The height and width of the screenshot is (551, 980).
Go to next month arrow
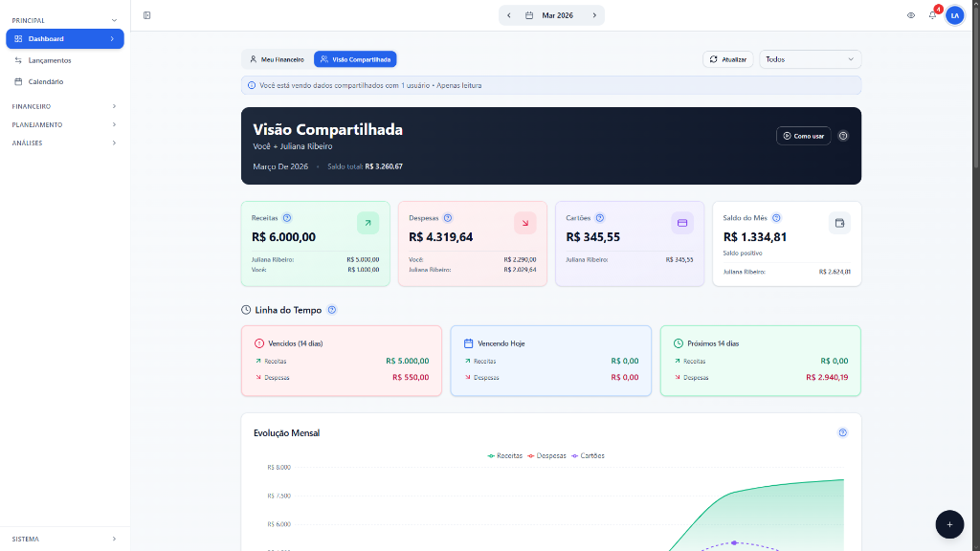594,15
